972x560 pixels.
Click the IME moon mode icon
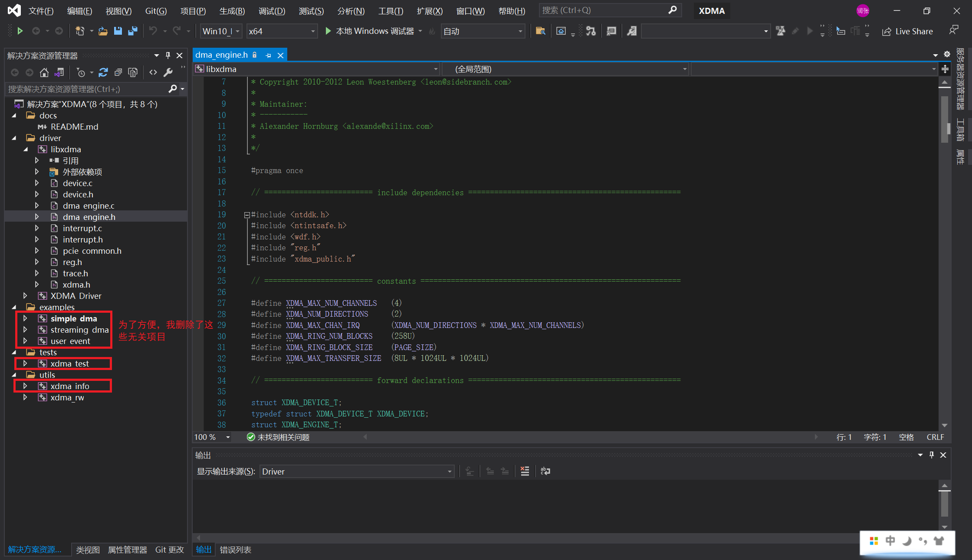click(x=907, y=541)
